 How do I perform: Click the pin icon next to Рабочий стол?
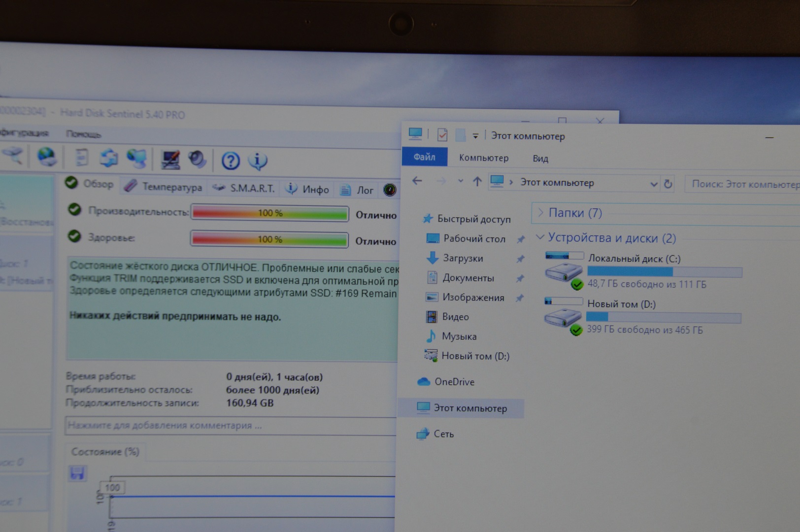pyautogui.click(x=520, y=239)
